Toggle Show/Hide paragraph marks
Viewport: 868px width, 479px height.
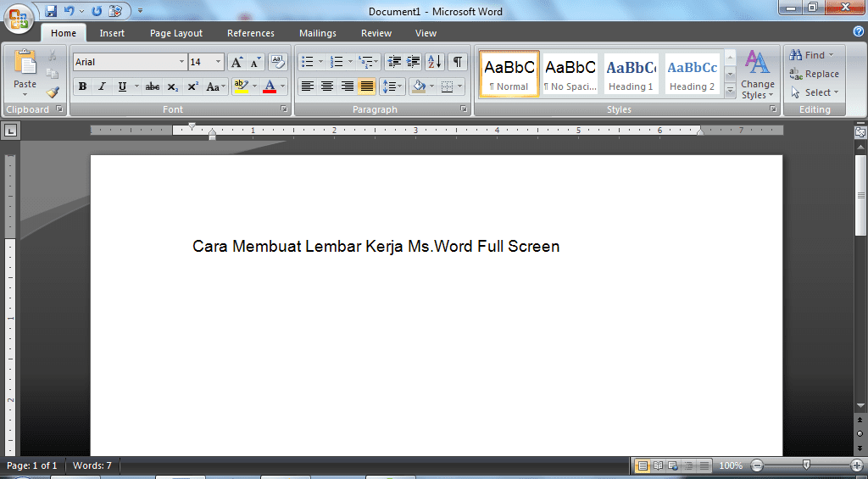tap(458, 62)
